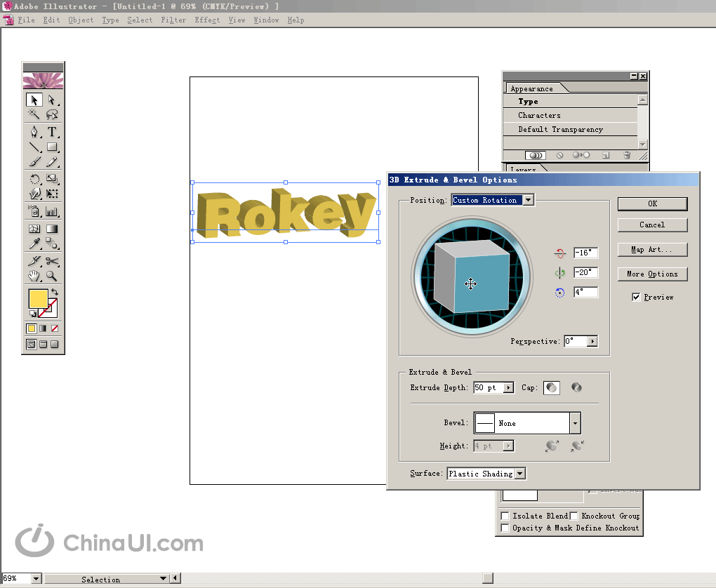This screenshot has height=588, width=716.
Task: Click Reduce to Basic Appearance icon
Action: click(x=581, y=155)
